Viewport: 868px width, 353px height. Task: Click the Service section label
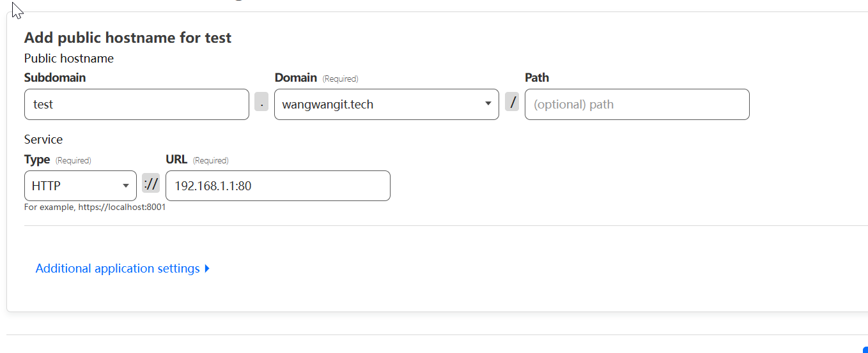point(43,139)
